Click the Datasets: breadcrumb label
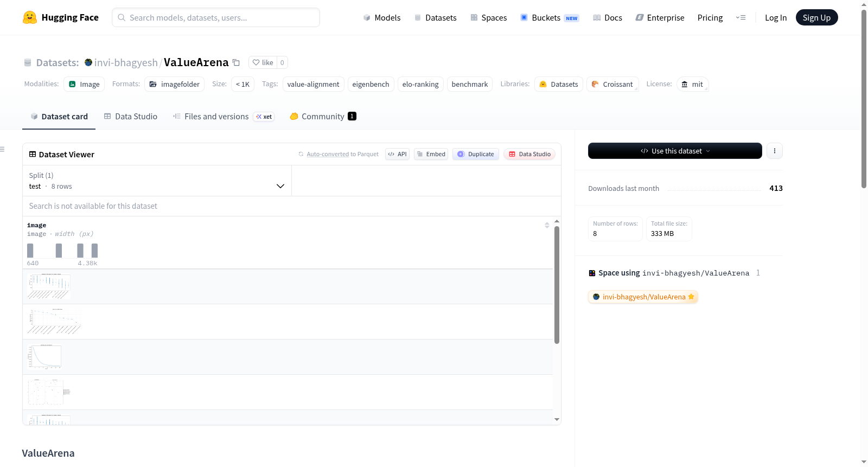Image resolution: width=868 pixels, height=467 pixels. pos(58,62)
